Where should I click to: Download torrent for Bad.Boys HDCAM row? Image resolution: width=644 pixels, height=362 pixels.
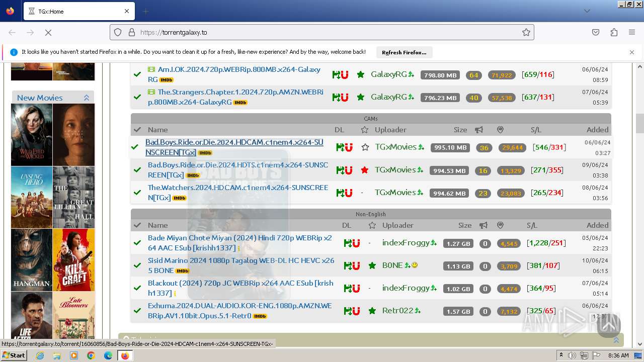tap(341, 147)
